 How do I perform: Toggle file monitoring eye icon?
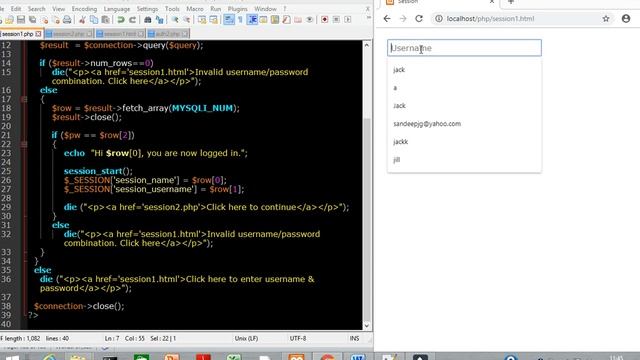click(x=309, y=20)
